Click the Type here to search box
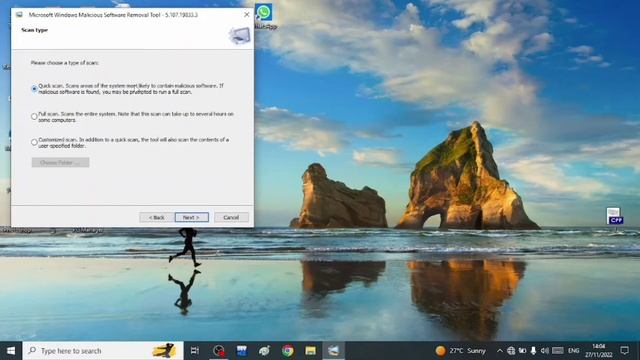 click(103, 351)
